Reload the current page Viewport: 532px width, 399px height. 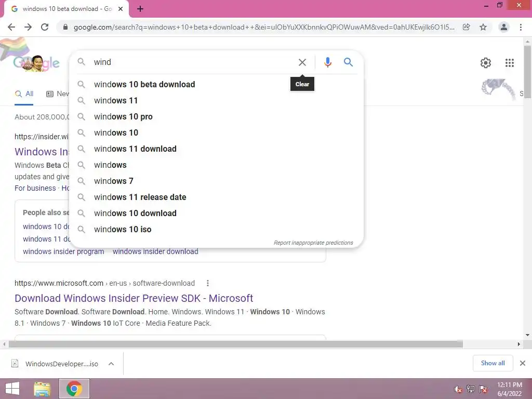45,27
